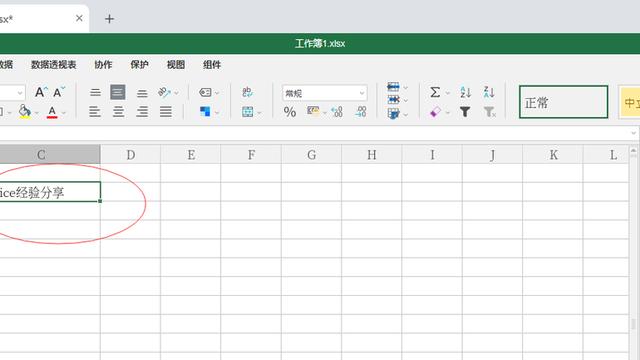Apply the fill color paint bucket
Image resolution: width=640 pixels, height=360 pixels.
click(x=24, y=111)
